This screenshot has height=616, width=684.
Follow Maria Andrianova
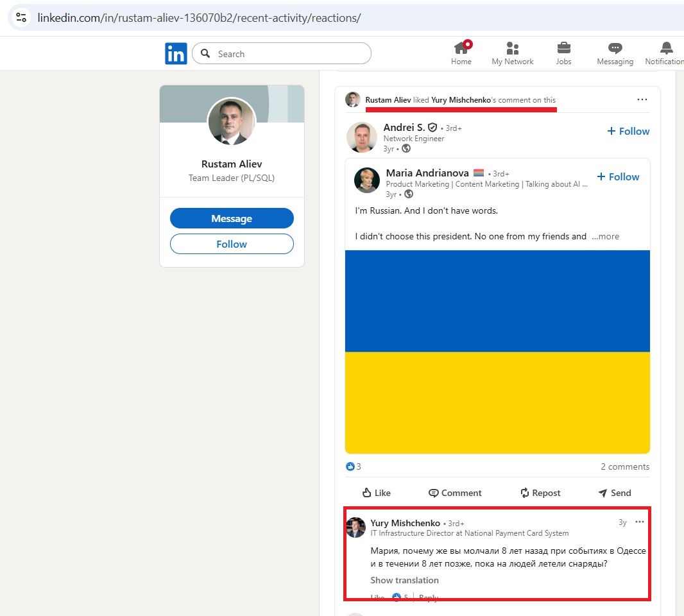point(618,176)
